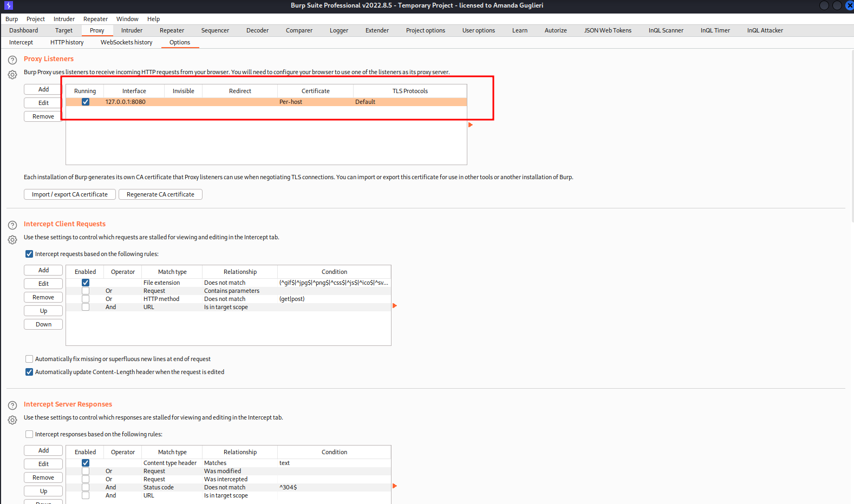Open the Repeater menu in menu bar

tap(96, 19)
